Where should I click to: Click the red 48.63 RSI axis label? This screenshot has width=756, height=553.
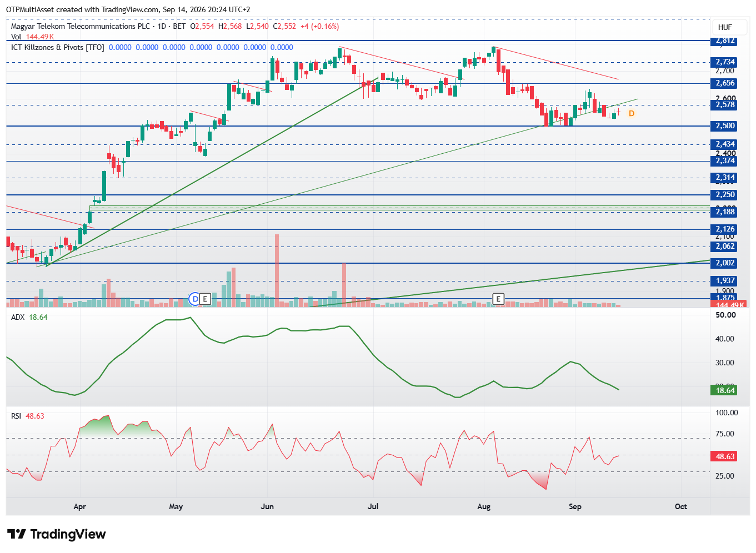click(725, 456)
